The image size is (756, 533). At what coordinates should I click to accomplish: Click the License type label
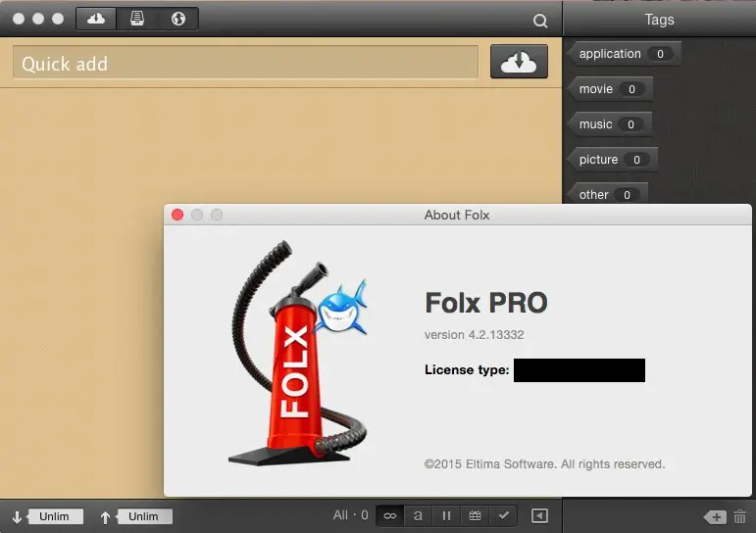click(467, 369)
